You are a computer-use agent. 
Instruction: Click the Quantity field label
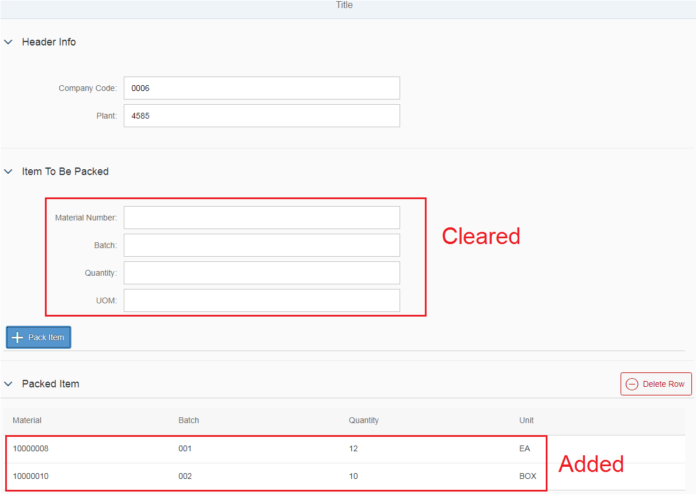click(x=101, y=273)
